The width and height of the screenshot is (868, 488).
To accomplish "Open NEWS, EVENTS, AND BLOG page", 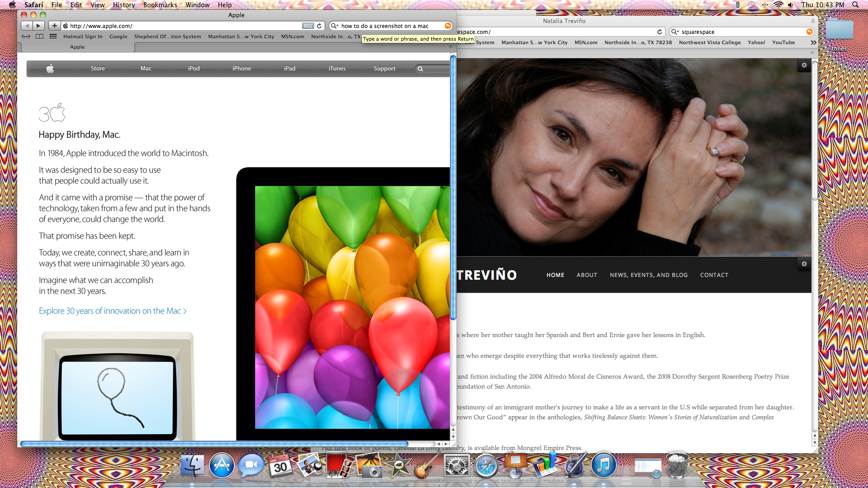I will pyautogui.click(x=649, y=275).
